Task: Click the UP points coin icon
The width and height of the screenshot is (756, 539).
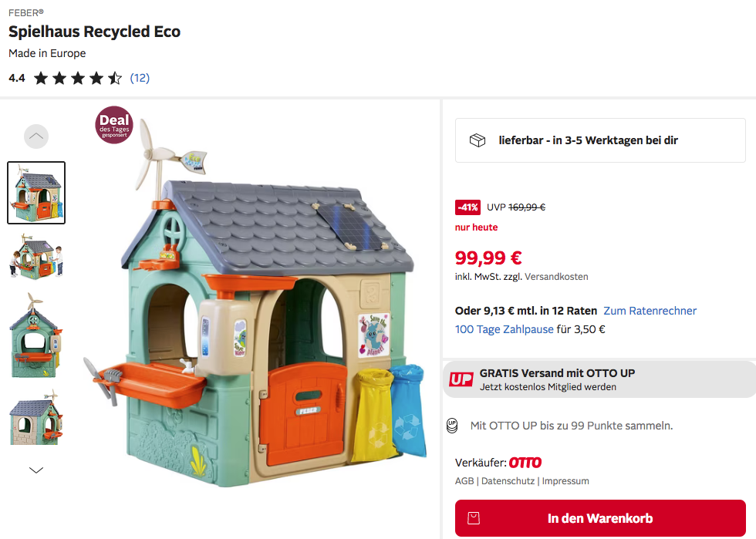Action: click(x=452, y=425)
